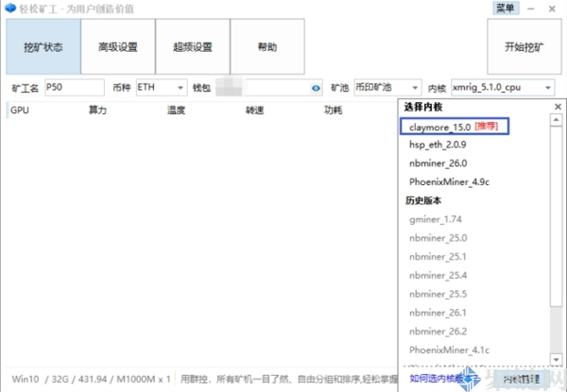Close the 轻松矿工 window
Image resolution: width=567 pixels, height=392 pixels.
pyautogui.click(x=552, y=9)
